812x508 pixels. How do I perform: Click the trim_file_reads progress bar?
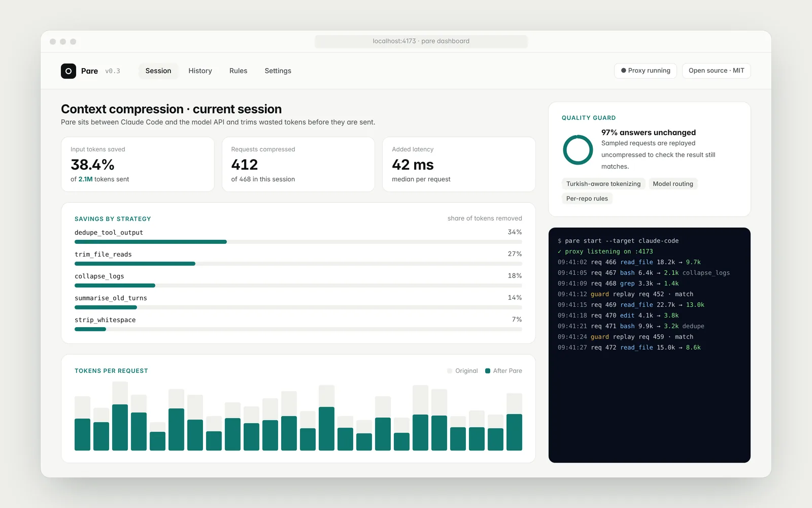pyautogui.click(x=298, y=264)
